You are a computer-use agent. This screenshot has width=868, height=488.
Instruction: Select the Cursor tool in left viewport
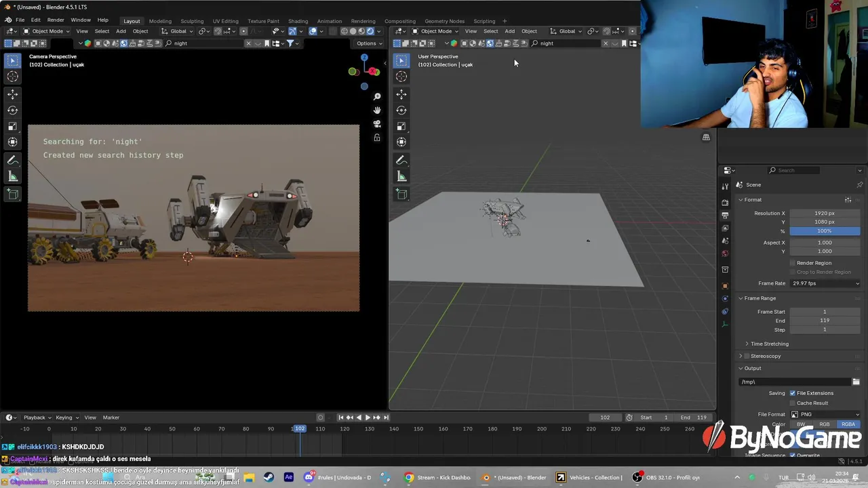[x=13, y=77]
